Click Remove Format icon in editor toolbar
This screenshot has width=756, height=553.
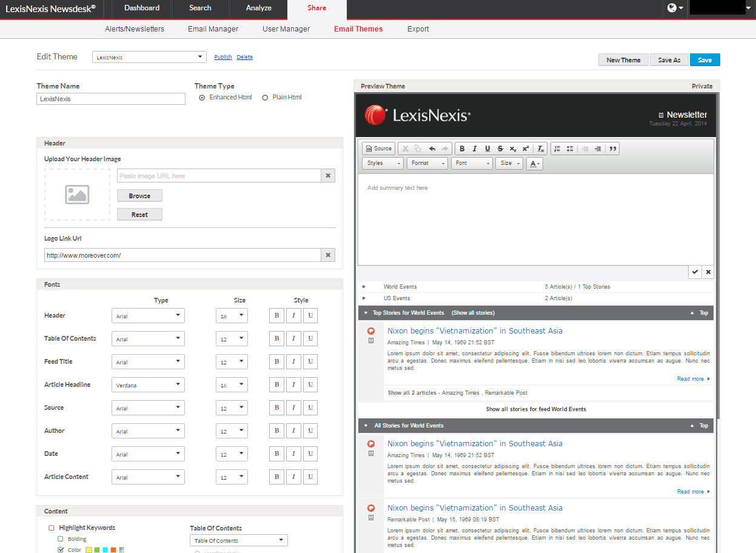tap(541, 149)
